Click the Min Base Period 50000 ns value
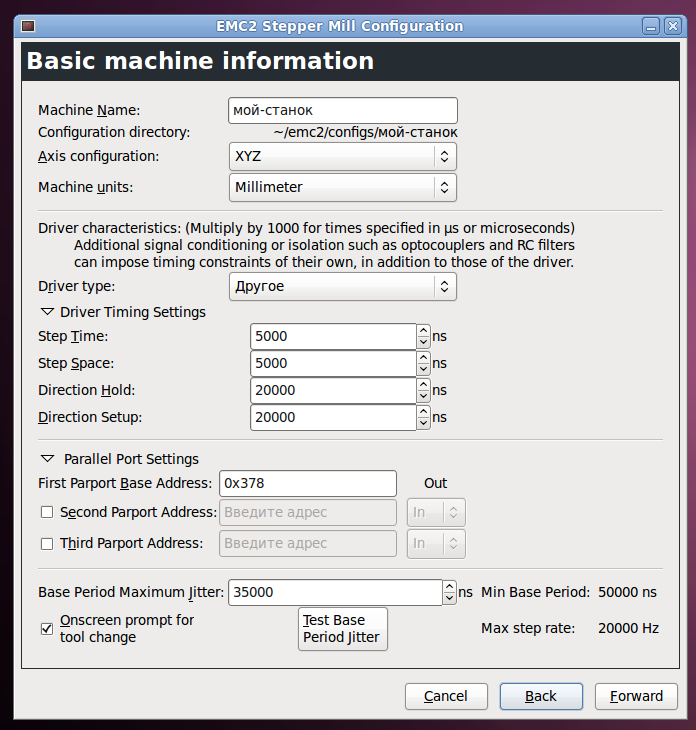This screenshot has height=730, width=696. pos(627,593)
